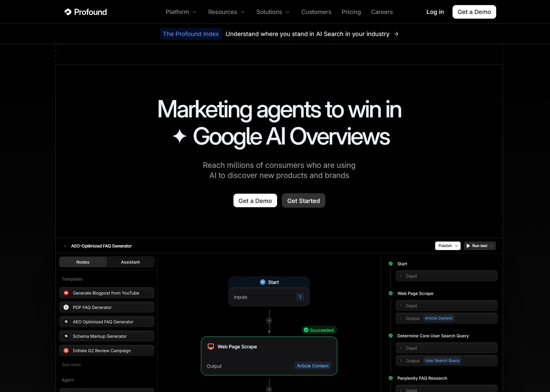This screenshot has height=392, width=550.
Task: Click the 'Templates' section label
Action: [72, 279]
